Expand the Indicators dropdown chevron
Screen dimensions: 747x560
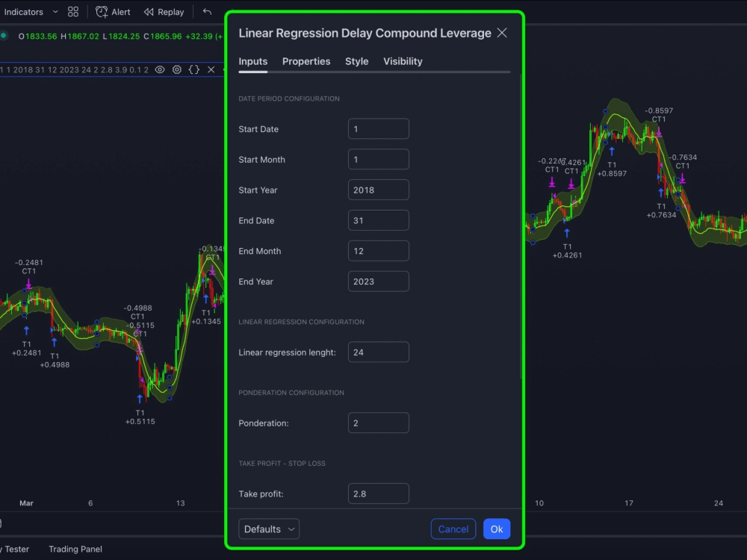tap(54, 11)
